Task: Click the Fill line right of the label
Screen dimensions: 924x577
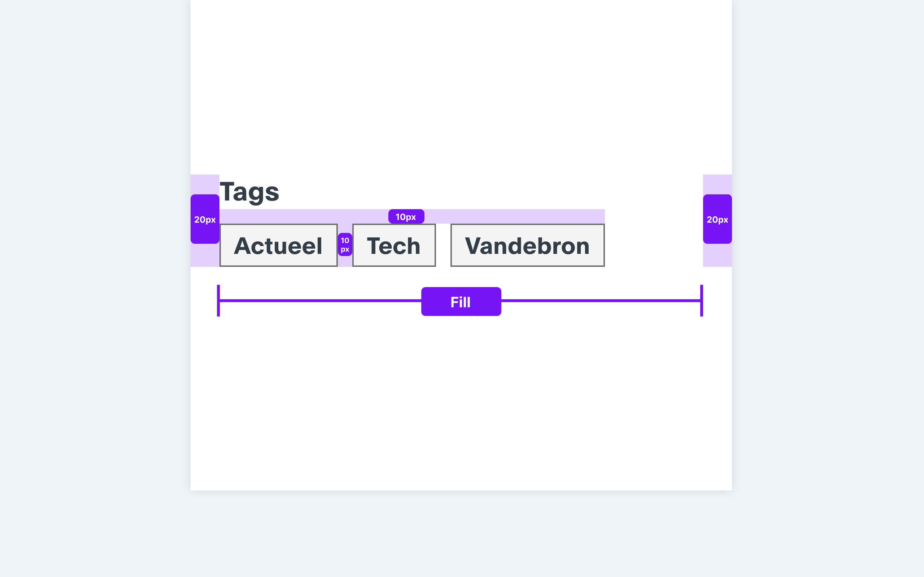Action: (601, 301)
